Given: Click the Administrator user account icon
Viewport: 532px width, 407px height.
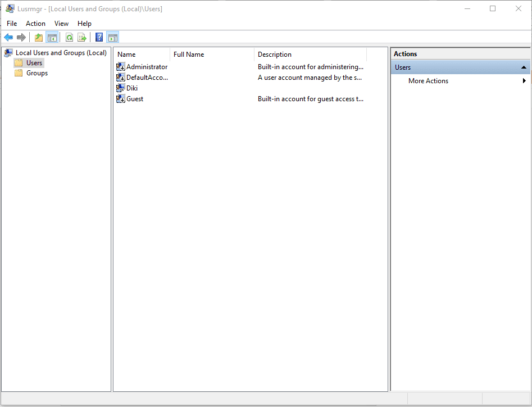Looking at the screenshot, I should point(120,67).
